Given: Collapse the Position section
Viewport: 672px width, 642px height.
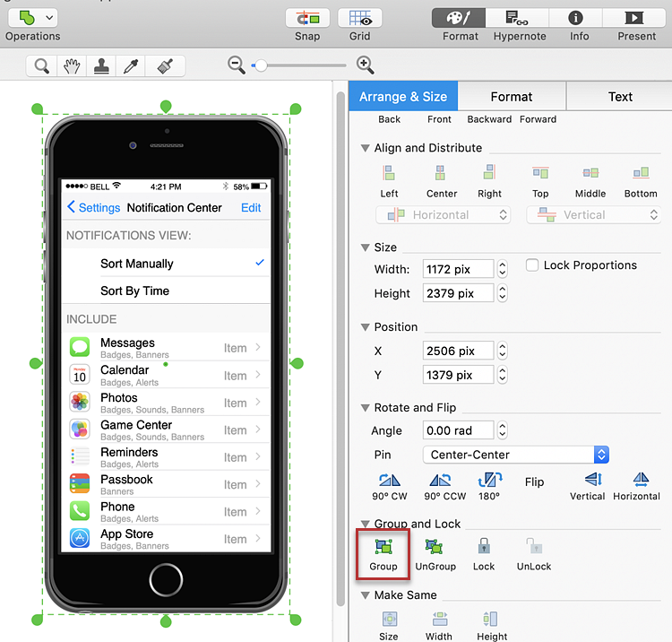Looking at the screenshot, I should click(x=366, y=327).
